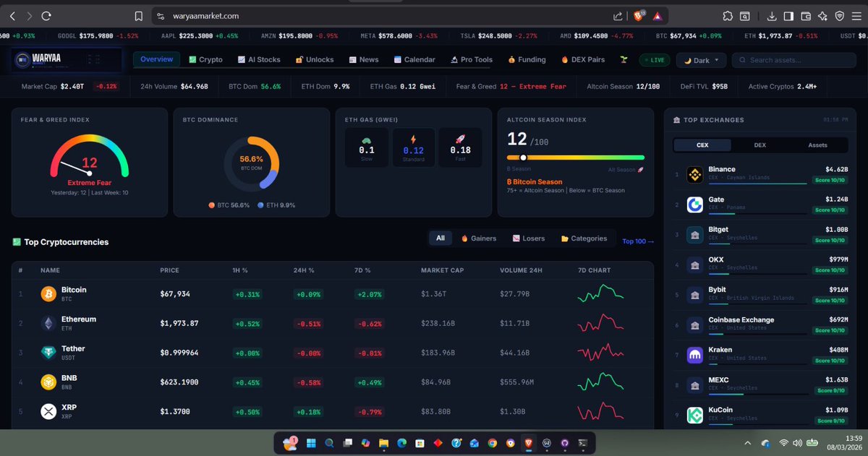The image size is (868, 456).
Task: Click the KuCoin exchange logo
Action: [694, 415]
